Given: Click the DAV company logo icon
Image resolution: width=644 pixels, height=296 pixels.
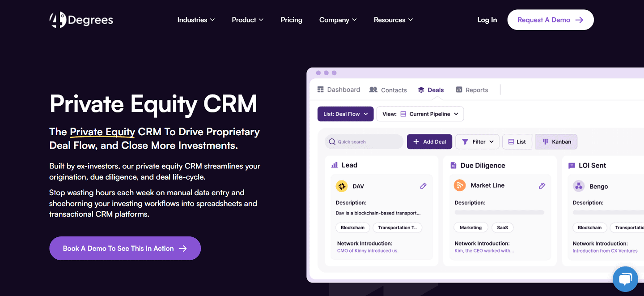Looking at the screenshot, I should click(341, 186).
